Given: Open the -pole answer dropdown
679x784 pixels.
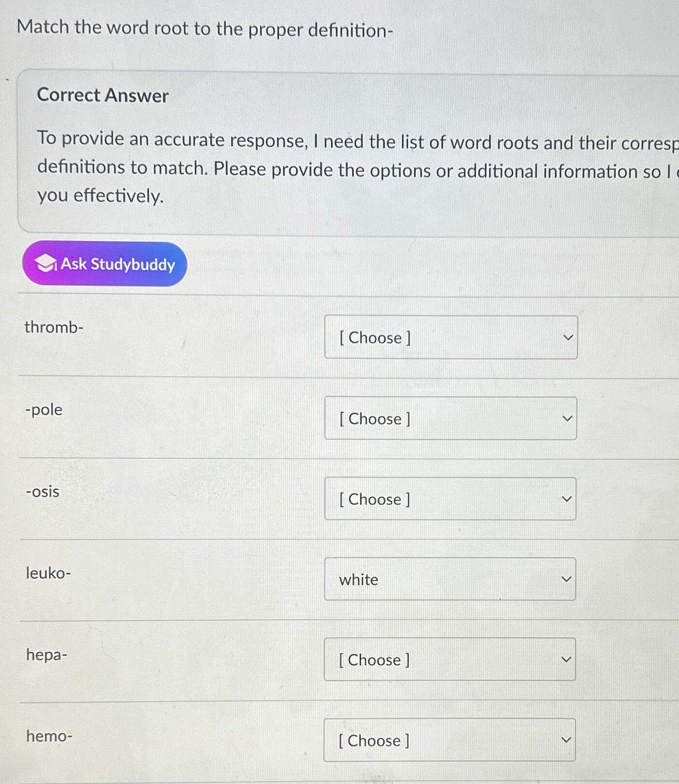Looking at the screenshot, I should click(450, 419).
